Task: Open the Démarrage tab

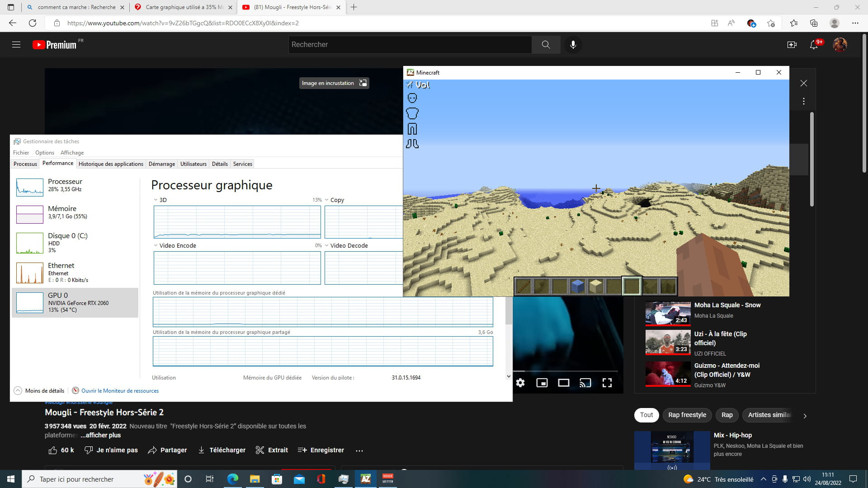Action: (162, 164)
